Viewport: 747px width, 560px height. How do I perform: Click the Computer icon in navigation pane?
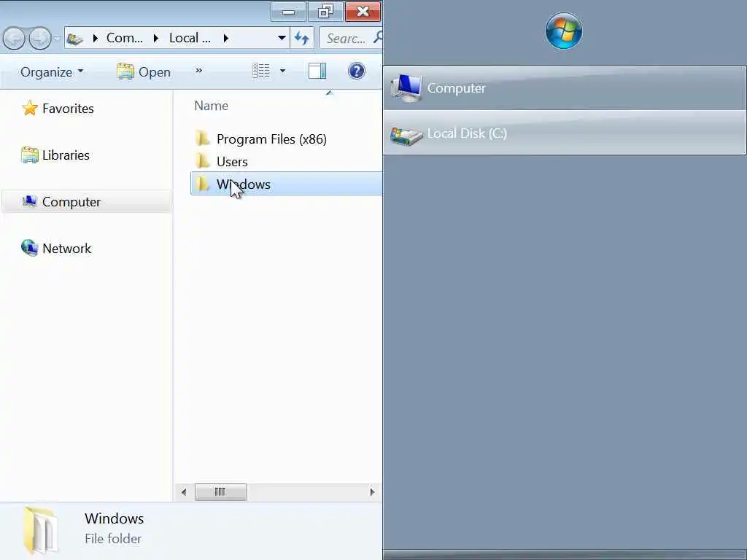pos(29,201)
